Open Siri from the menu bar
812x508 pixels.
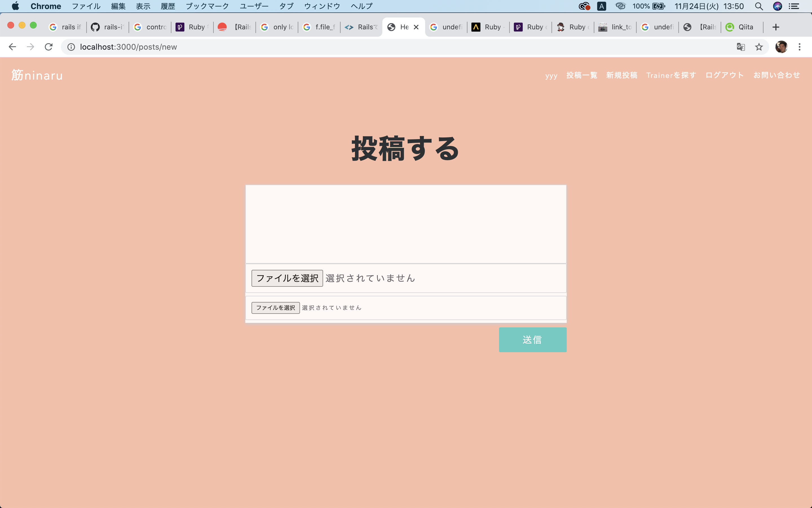(x=777, y=6)
